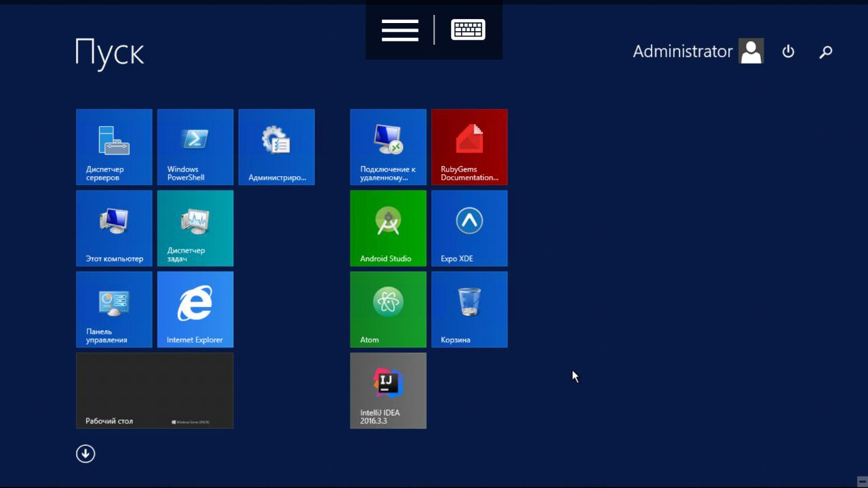This screenshot has width=868, height=488.
Task: Open the Рабочий стол desktop tile
Action: tap(155, 390)
